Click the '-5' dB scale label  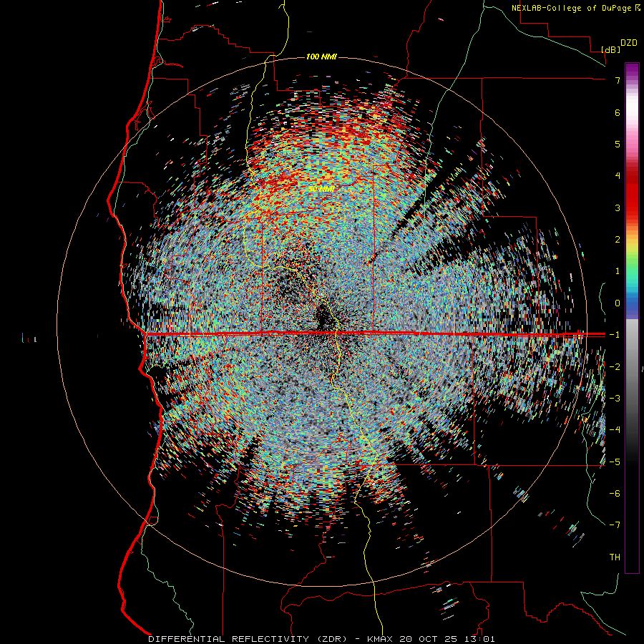(x=615, y=462)
